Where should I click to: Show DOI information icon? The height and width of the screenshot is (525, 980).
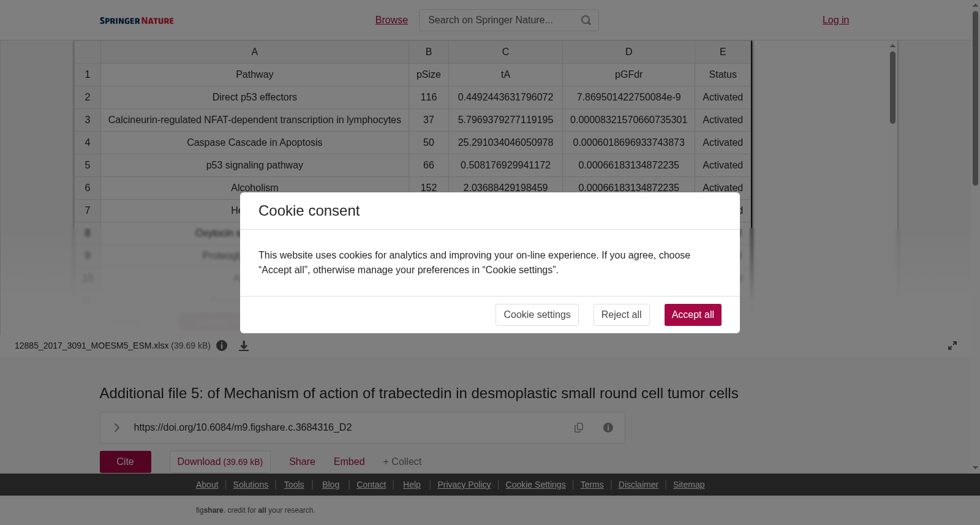pyautogui.click(x=608, y=428)
